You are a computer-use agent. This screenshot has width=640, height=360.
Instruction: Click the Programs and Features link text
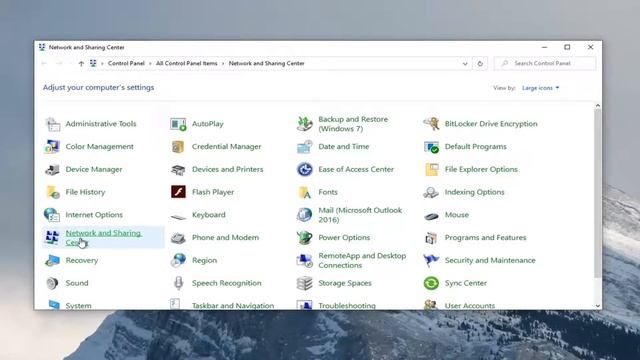click(485, 238)
